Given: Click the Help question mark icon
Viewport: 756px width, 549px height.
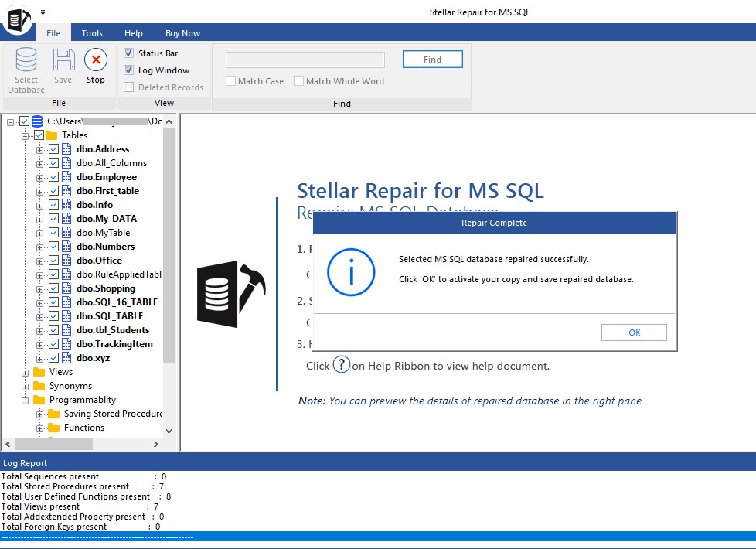Looking at the screenshot, I should [x=341, y=365].
